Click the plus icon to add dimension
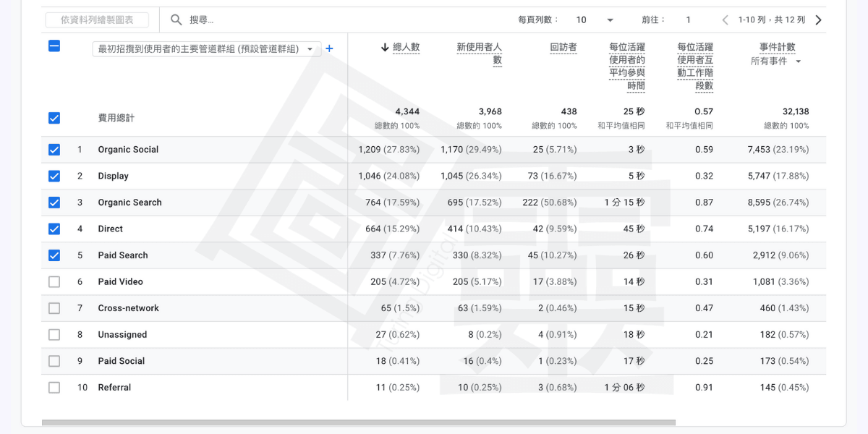This screenshot has height=434, width=868. pyautogui.click(x=329, y=48)
